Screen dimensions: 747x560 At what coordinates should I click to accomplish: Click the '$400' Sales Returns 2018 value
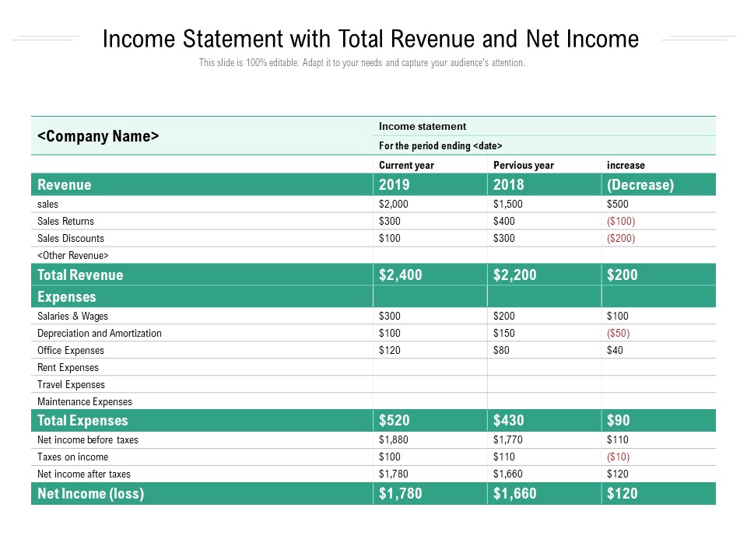click(503, 221)
